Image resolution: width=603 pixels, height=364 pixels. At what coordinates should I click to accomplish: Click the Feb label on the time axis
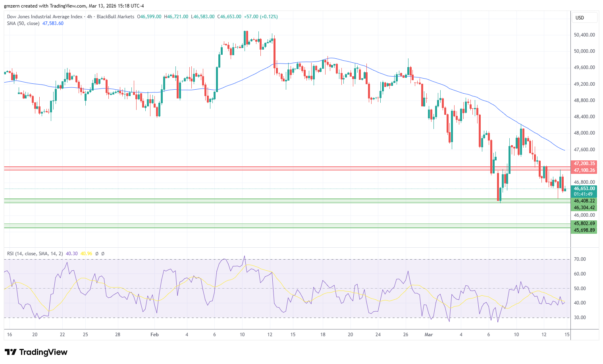[x=155, y=335]
